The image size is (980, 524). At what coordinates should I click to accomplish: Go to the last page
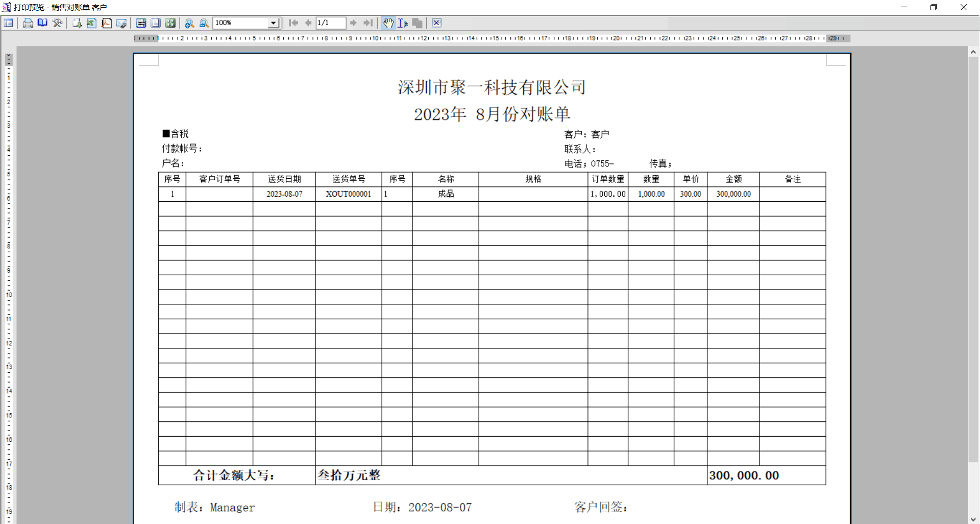368,23
